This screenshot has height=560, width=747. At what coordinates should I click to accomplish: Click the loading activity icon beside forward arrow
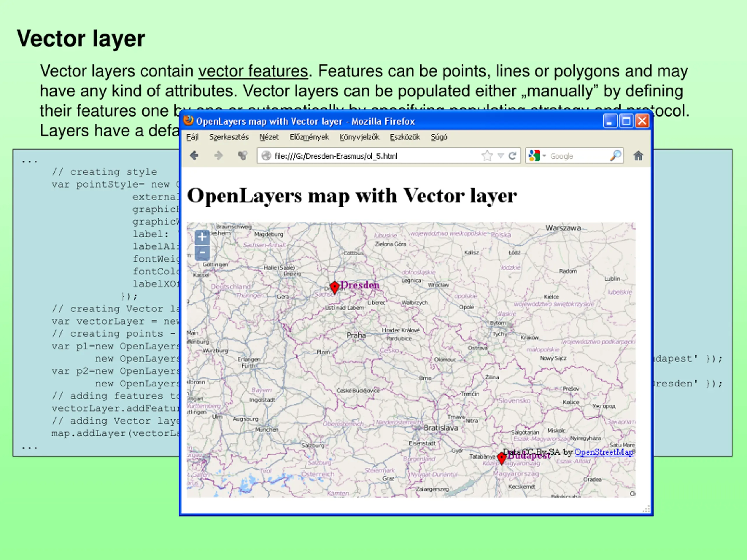click(242, 156)
